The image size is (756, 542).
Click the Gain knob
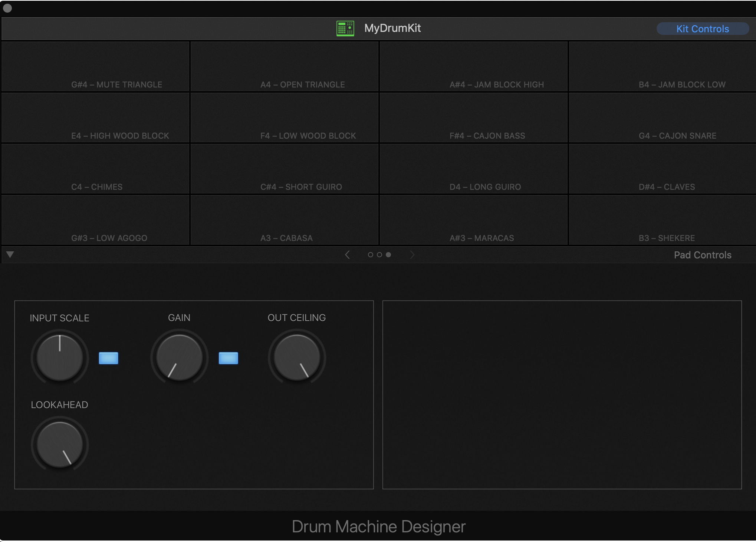pos(180,357)
